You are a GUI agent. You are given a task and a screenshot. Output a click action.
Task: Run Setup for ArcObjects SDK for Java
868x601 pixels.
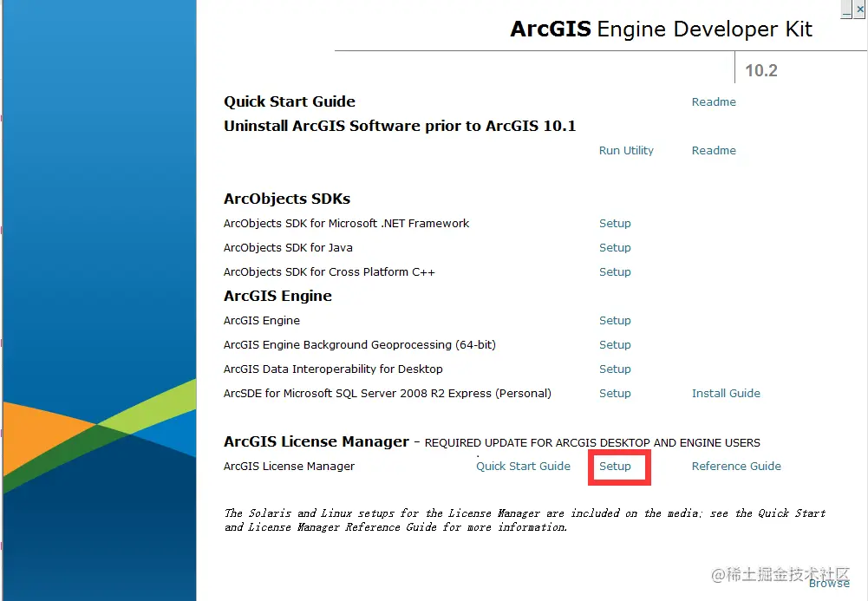(615, 248)
